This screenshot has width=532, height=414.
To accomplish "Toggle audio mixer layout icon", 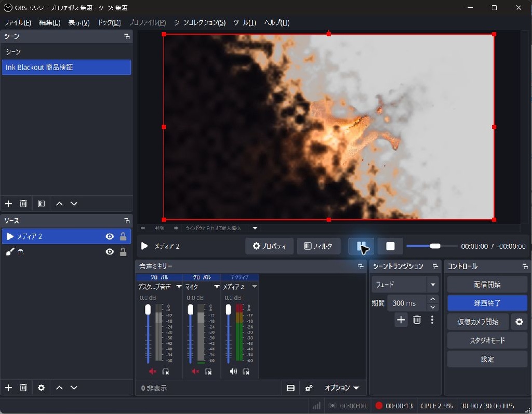I will [x=290, y=388].
